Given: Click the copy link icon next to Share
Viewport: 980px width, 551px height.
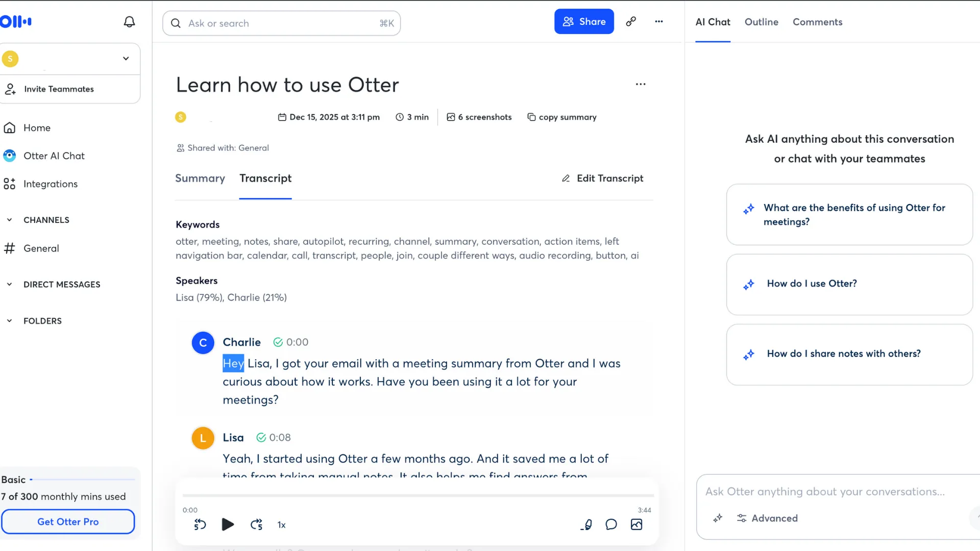Looking at the screenshot, I should pos(631,21).
